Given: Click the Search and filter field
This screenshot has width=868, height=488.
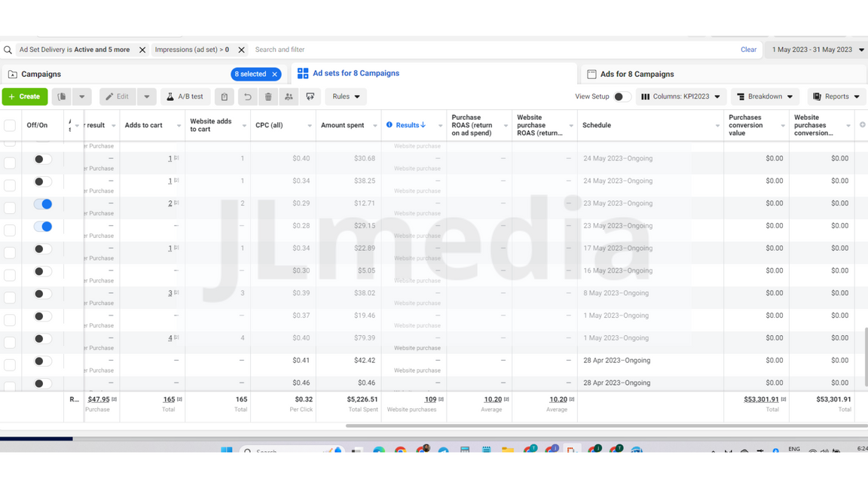Looking at the screenshot, I should coord(490,50).
